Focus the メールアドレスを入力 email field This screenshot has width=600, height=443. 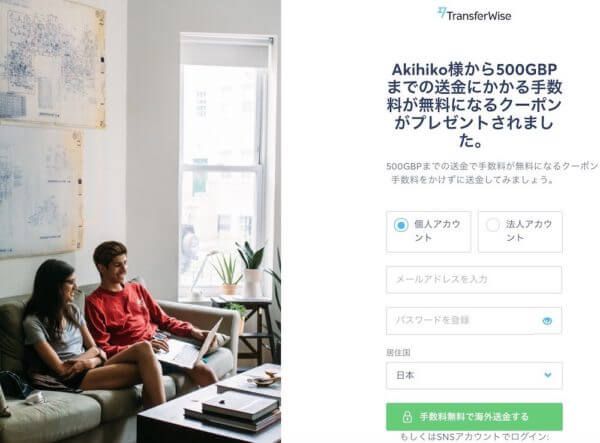[x=474, y=280]
